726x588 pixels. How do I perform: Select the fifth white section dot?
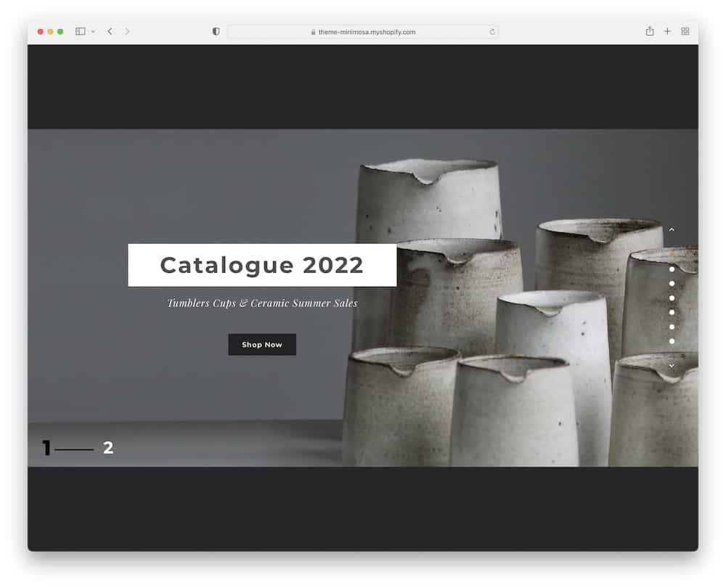tap(672, 327)
